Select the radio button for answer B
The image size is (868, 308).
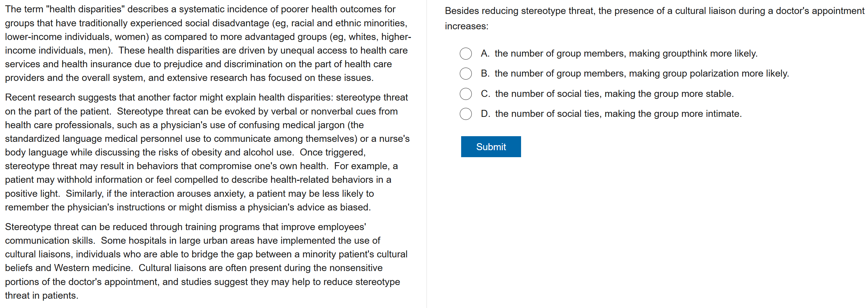click(x=465, y=74)
